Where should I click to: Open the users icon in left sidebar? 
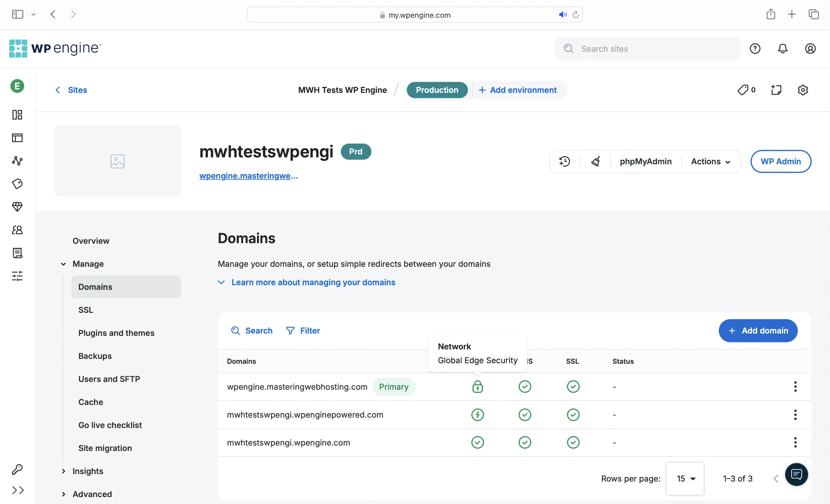pos(17,230)
